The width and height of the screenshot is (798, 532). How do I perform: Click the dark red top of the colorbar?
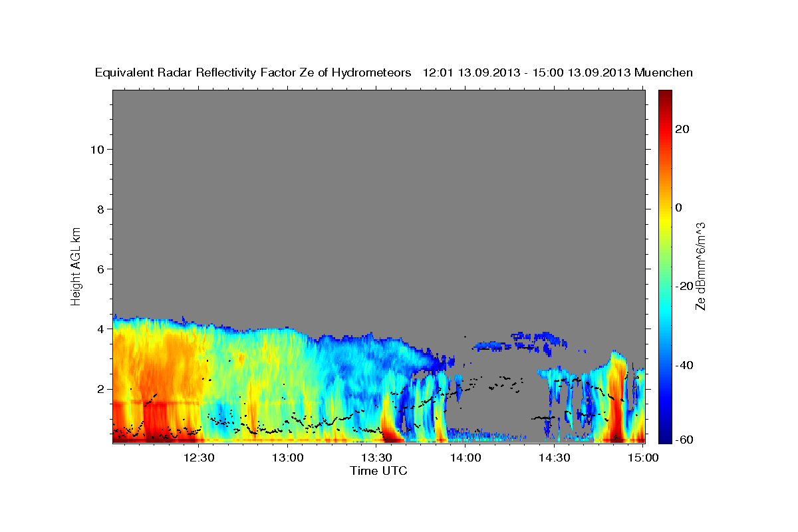click(x=665, y=96)
